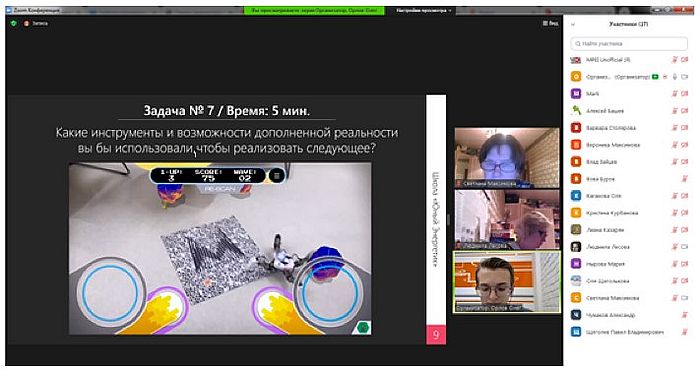The image size is (700, 370).
Task: Click Алексей Башев's green avatar
Action: point(576,111)
